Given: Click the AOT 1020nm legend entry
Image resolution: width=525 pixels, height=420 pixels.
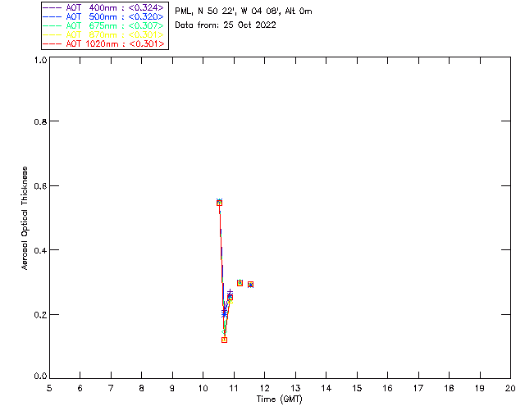Looking at the screenshot, I should (103, 43).
